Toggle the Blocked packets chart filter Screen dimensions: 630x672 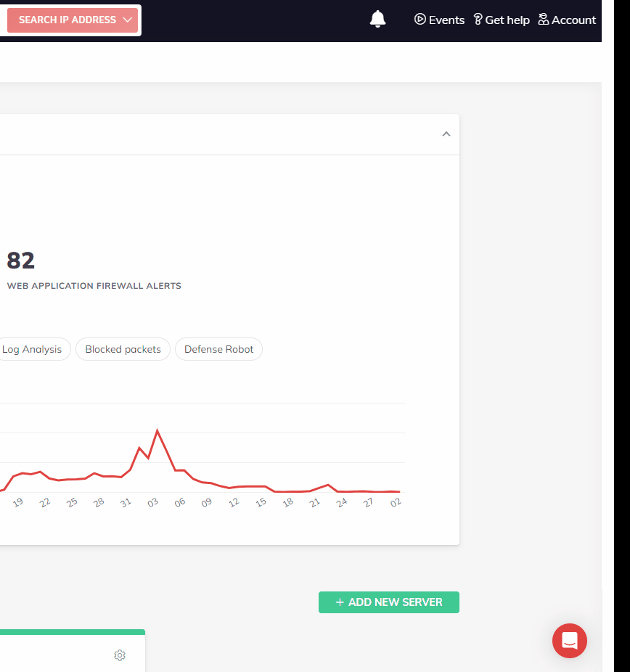click(x=123, y=349)
